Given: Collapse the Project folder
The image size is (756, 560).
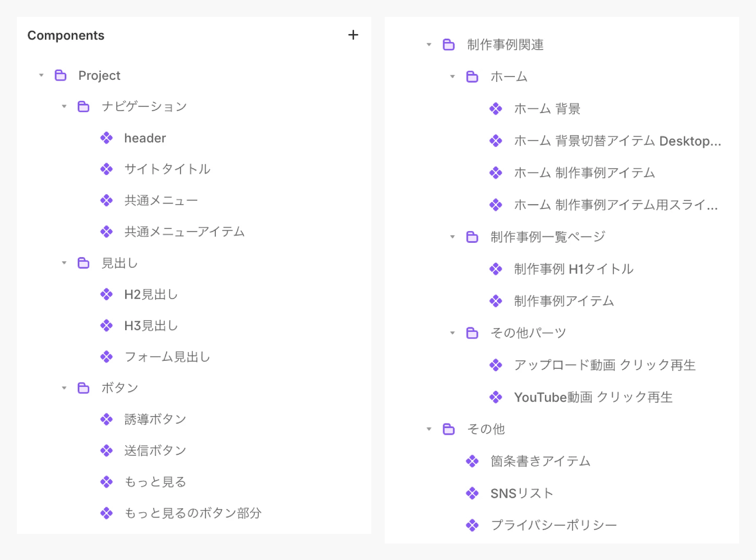Looking at the screenshot, I should pyautogui.click(x=41, y=75).
